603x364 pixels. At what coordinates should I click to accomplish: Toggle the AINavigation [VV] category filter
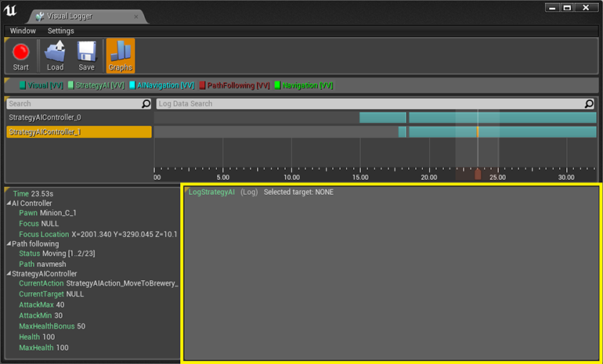click(161, 85)
